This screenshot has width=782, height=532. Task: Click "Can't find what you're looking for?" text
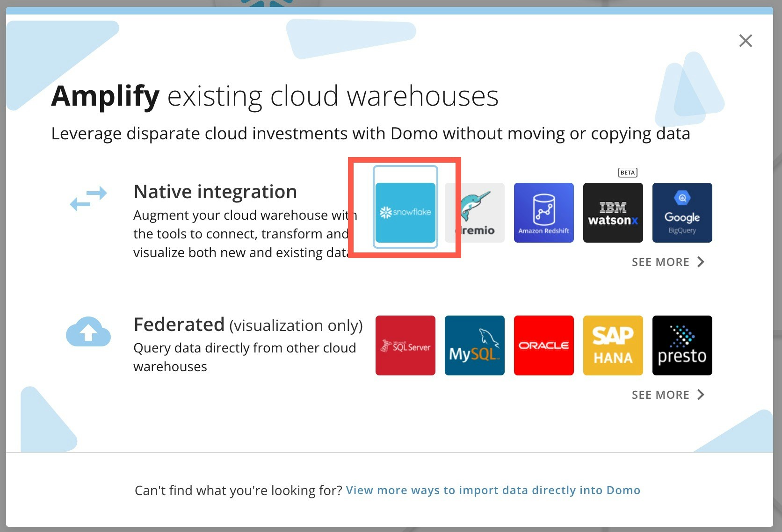click(239, 490)
